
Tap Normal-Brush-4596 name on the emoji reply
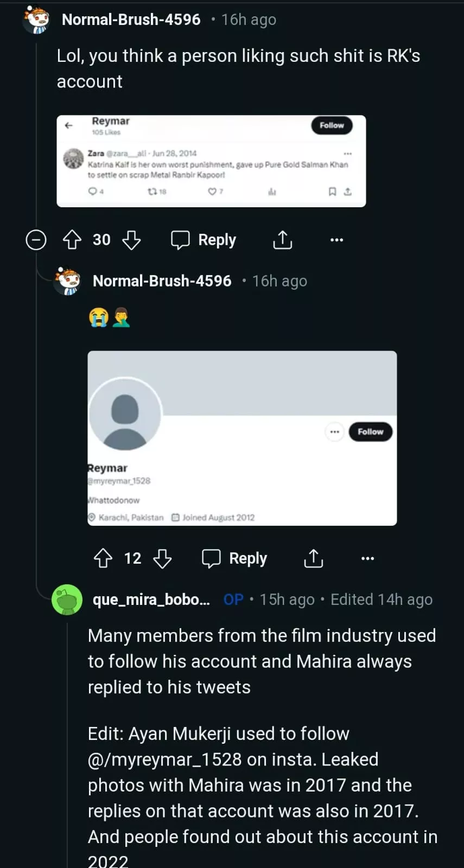[162, 281]
